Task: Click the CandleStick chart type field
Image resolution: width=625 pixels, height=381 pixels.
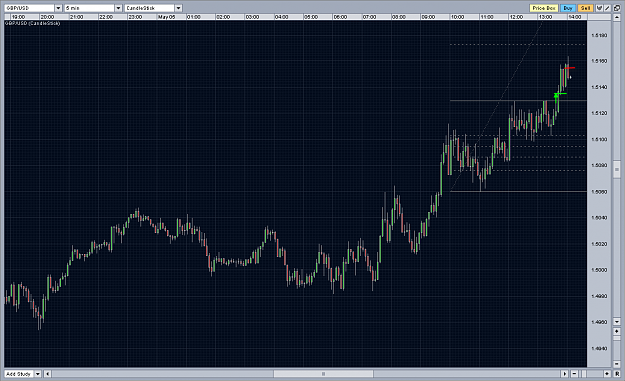Action: (x=150, y=8)
